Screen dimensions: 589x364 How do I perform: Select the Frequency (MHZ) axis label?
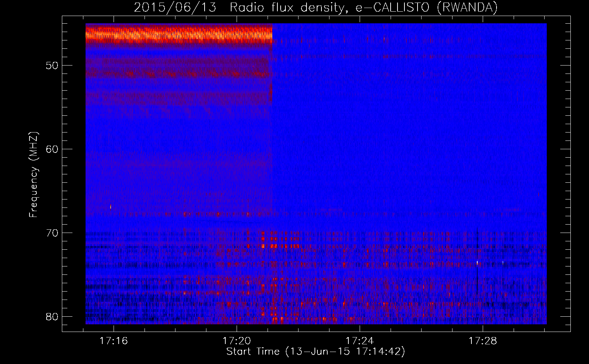pyautogui.click(x=33, y=175)
